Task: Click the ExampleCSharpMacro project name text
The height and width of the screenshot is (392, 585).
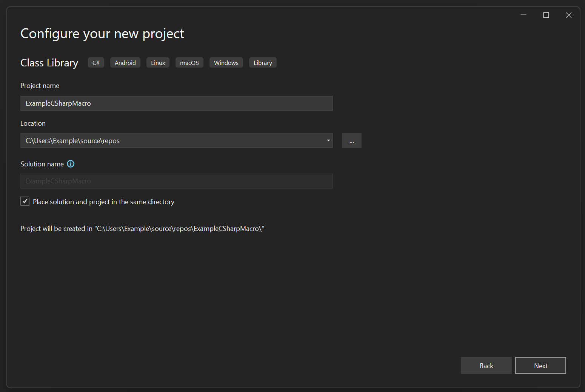Action: point(58,103)
